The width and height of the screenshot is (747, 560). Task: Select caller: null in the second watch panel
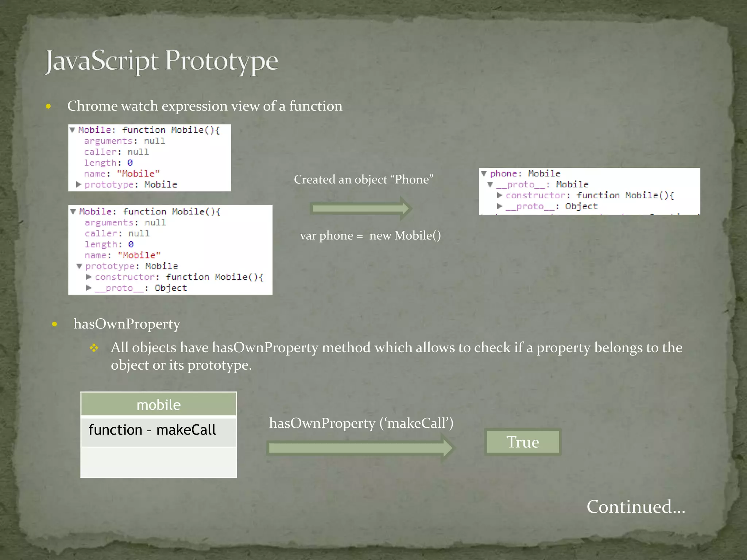117,234
